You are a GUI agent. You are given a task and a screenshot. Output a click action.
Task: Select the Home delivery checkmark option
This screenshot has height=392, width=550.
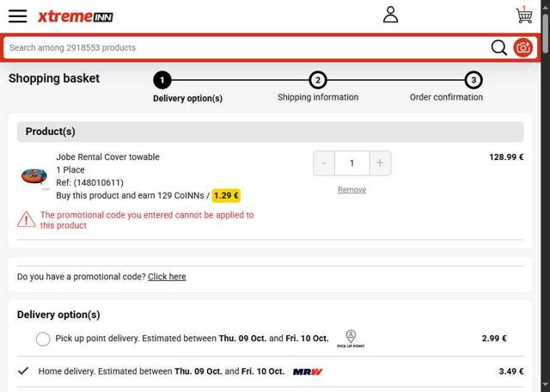23,371
